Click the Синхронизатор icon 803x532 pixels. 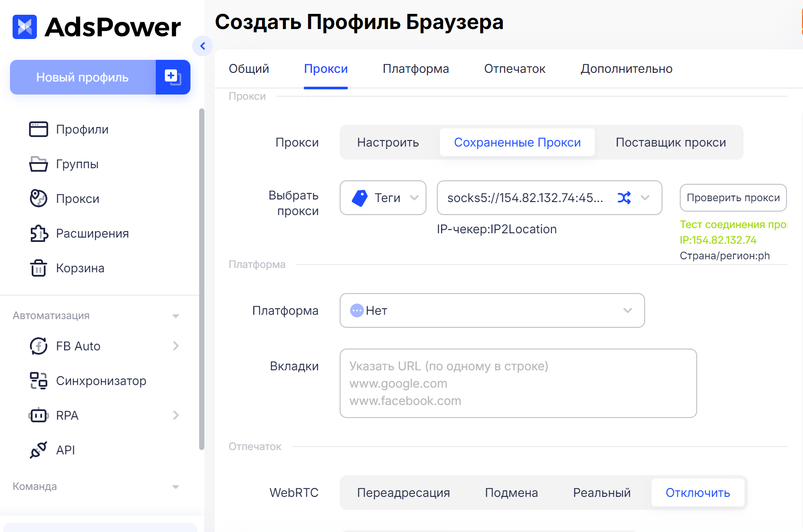coord(39,381)
